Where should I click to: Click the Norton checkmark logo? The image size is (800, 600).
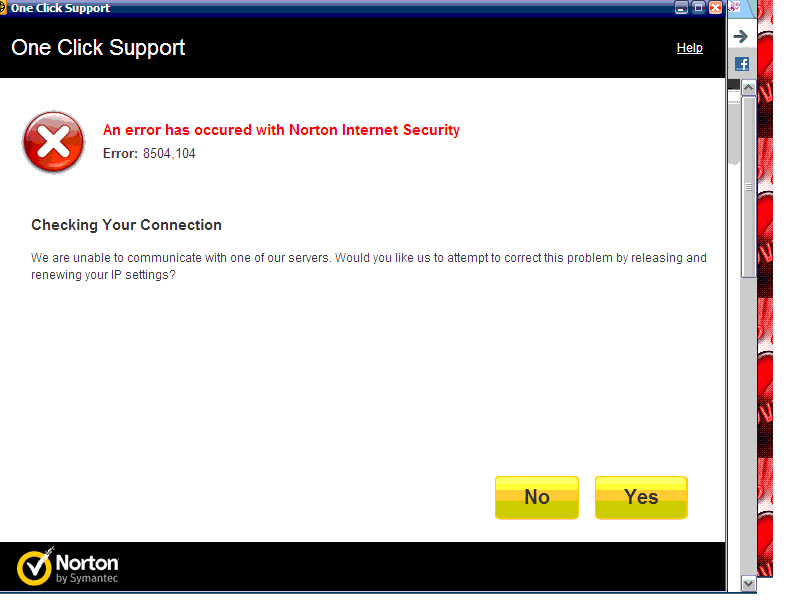35,566
